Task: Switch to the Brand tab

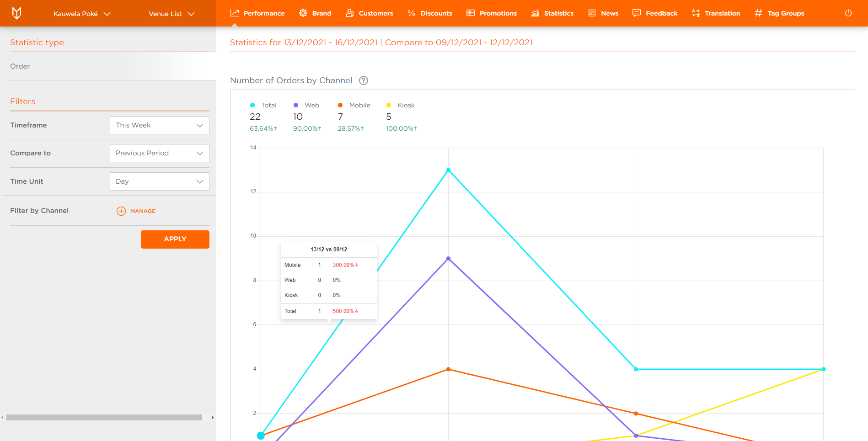Action: pos(315,13)
